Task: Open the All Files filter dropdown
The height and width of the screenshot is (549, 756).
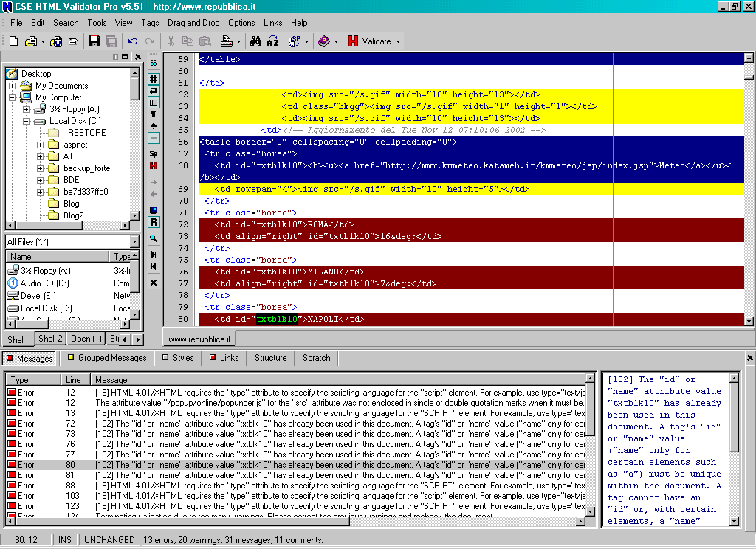Action: pos(134,242)
